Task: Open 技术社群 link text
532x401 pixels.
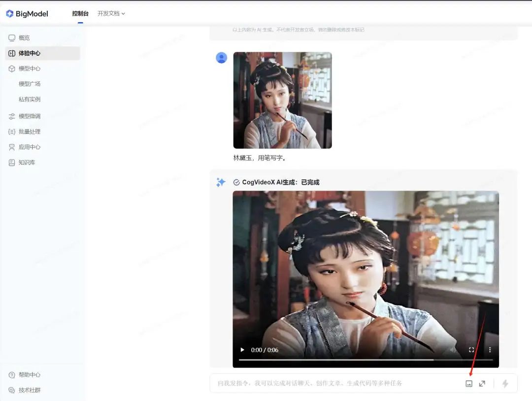Action: click(x=30, y=390)
